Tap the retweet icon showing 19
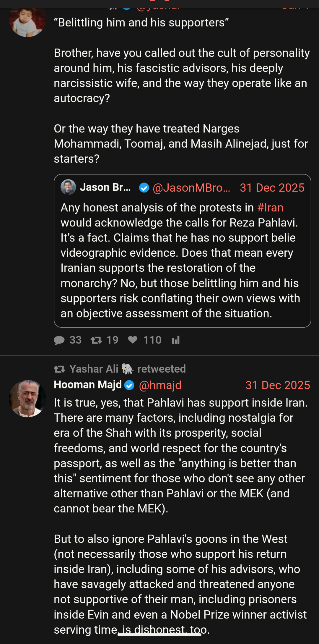Screen dimensions: 319x644 [x=96, y=340]
